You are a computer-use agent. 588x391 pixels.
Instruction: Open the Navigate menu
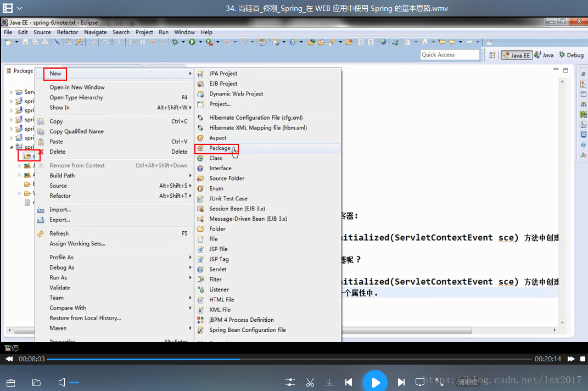pos(95,32)
